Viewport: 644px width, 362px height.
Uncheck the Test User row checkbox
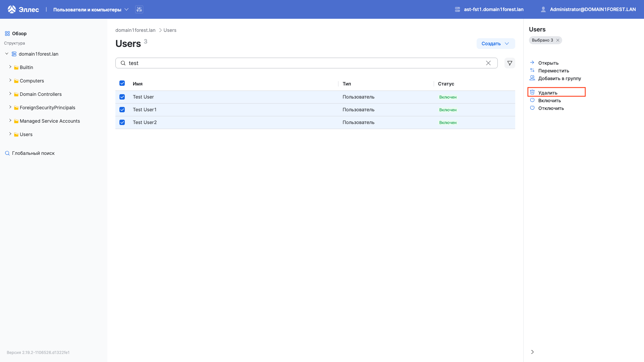pos(122,97)
